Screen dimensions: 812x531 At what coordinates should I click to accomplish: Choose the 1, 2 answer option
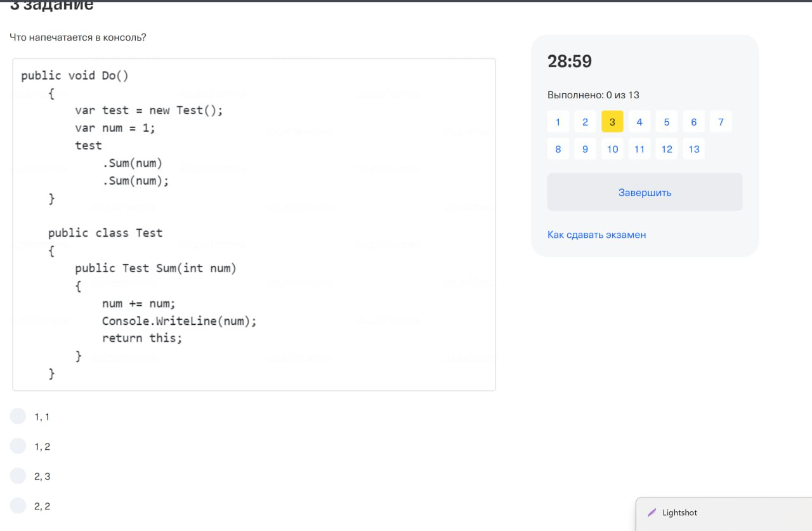click(x=18, y=446)
